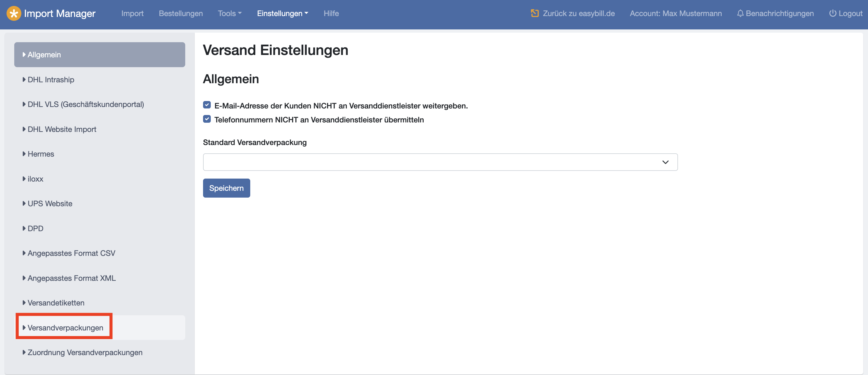Open Angepasstes Format XML settings

tap(100, 278)
